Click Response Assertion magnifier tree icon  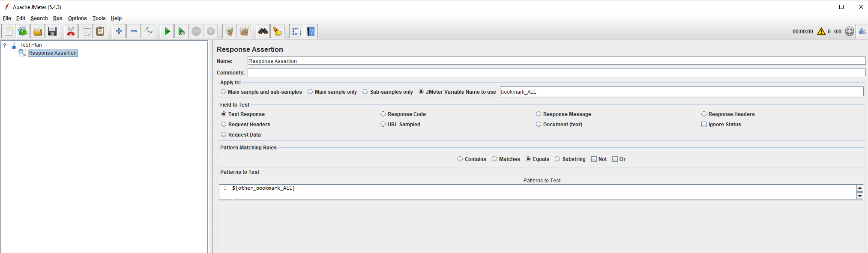click(22, 53)
